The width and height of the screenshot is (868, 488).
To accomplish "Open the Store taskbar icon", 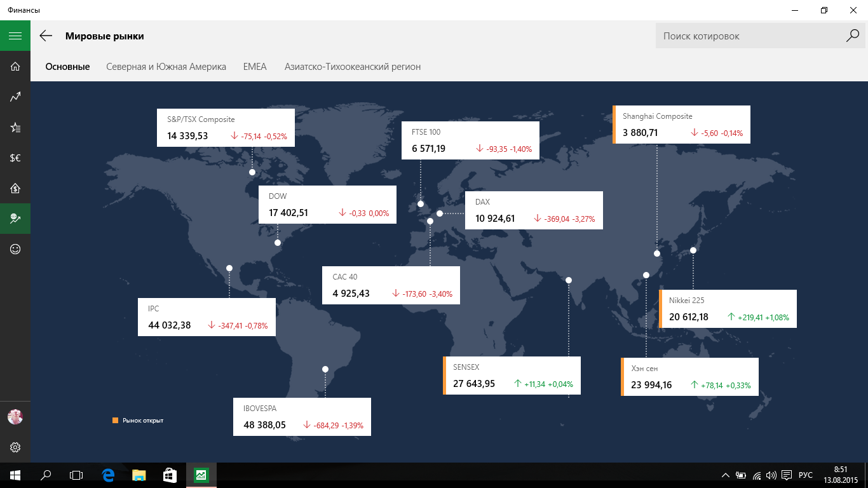I will (x=170, y=475).
